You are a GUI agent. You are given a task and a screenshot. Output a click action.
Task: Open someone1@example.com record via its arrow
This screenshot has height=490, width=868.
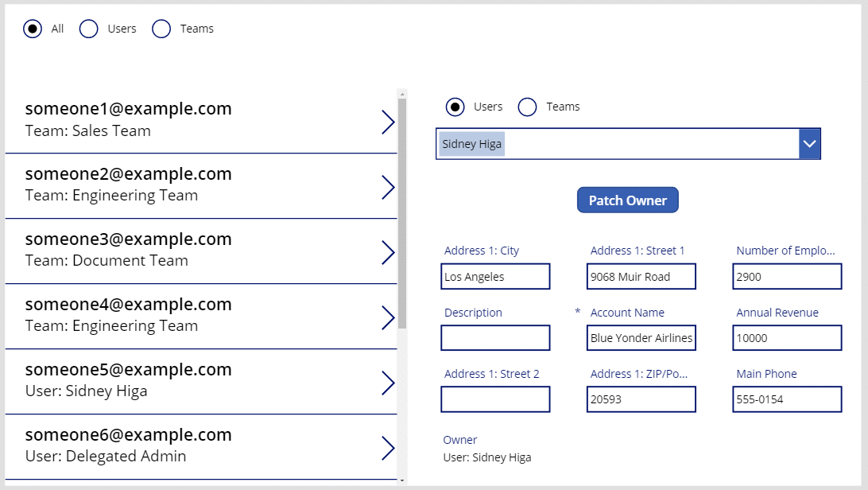(x=388, y=122)
